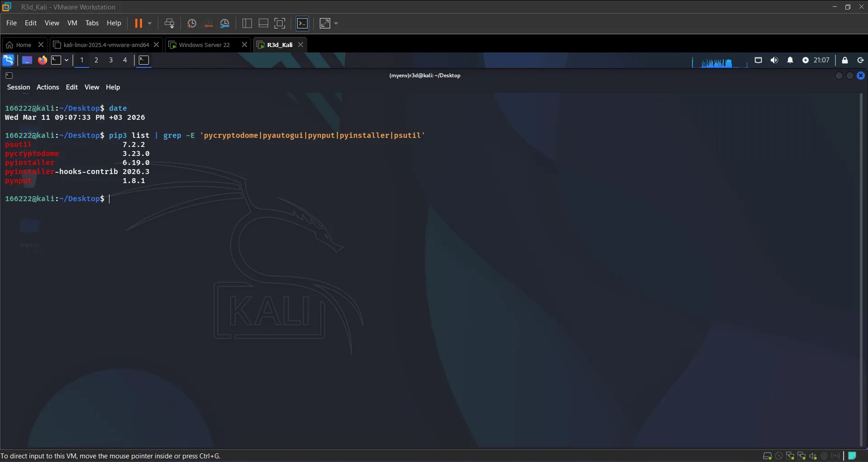Image resolution: width=868 pixels, height=462 pixels.
Task: Open the Tabs menu
Action: [92, 23]
